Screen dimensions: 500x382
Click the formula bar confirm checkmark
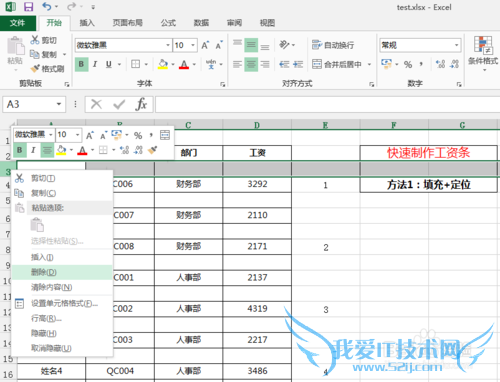pyautogui.click(x=119, y=104)
